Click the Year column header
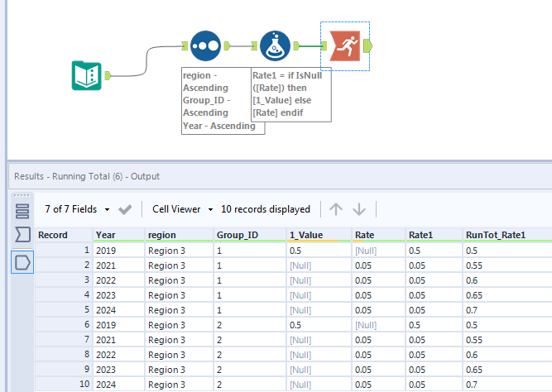Viewport: 552px width, 392px height. [117, 235]
